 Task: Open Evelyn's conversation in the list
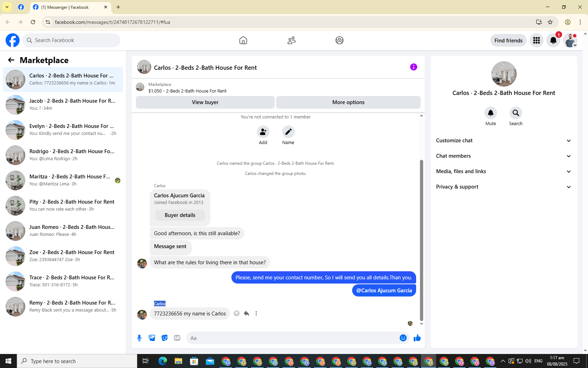coord(63,130)
